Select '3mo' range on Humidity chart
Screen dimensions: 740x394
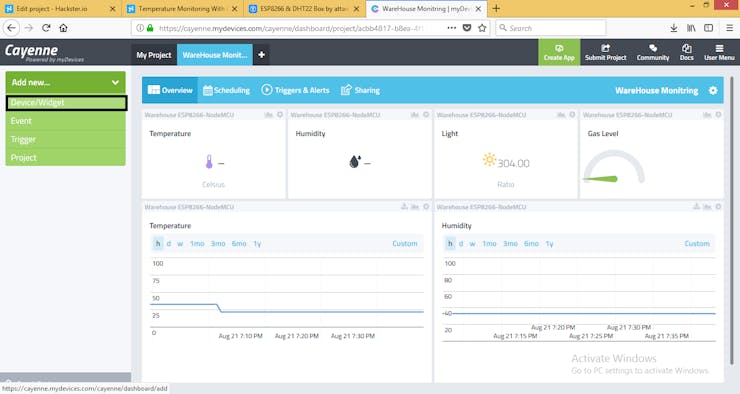510,243
